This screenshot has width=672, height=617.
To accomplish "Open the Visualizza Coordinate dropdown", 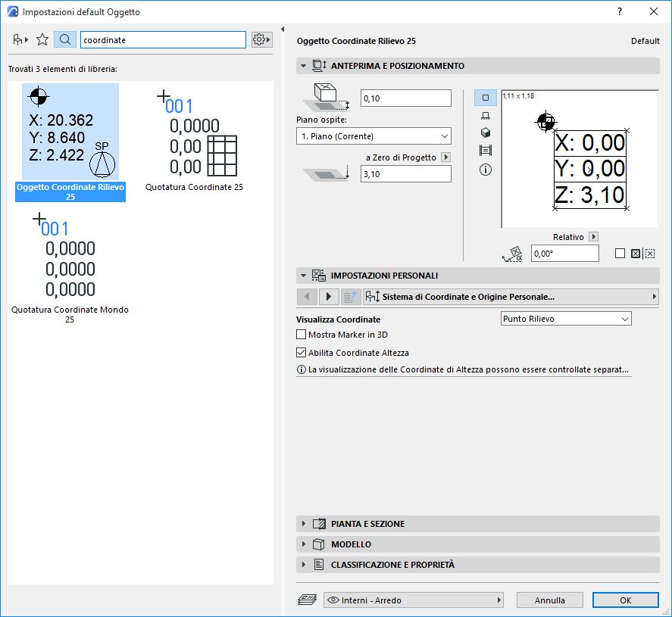I will [x=566, y=319].
